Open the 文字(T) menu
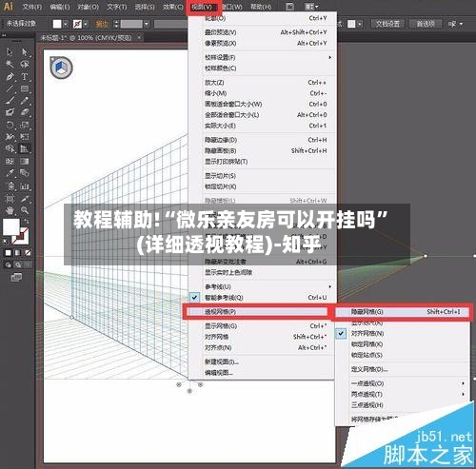Image resolution: width=476 pixels, height=469 pixels. tap(116, 7)
